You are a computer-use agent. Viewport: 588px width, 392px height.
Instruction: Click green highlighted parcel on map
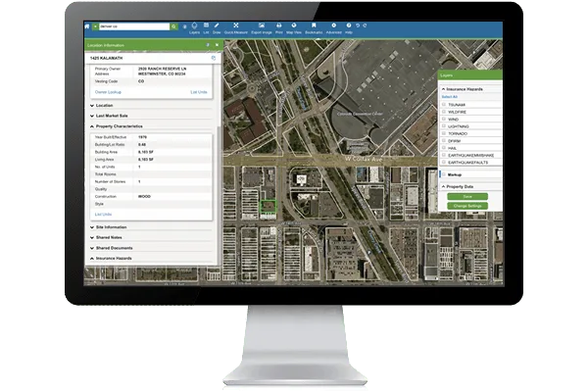[x=269, y=207]
